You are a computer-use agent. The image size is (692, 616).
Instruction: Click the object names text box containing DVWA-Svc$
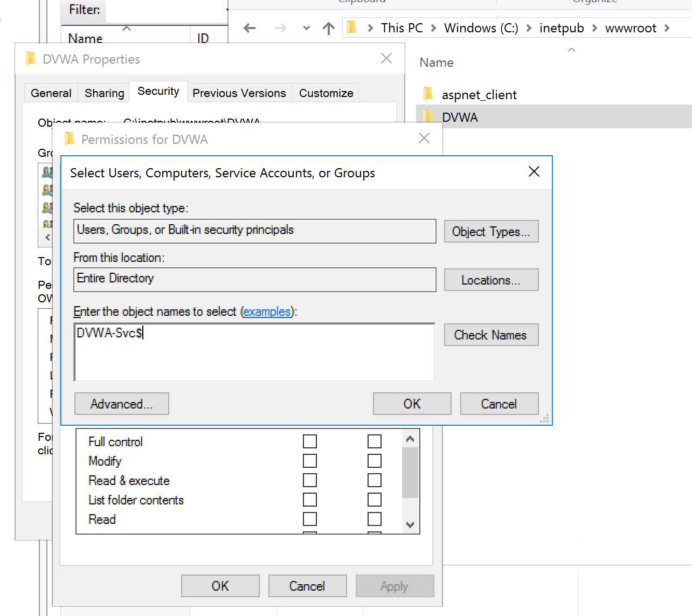pyautogui.click(x=254, y=352)
